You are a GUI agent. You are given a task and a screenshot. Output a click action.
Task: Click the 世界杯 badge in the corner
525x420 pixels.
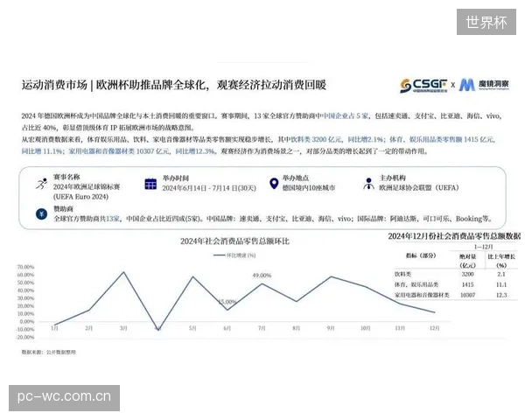(x=486, y=22)
